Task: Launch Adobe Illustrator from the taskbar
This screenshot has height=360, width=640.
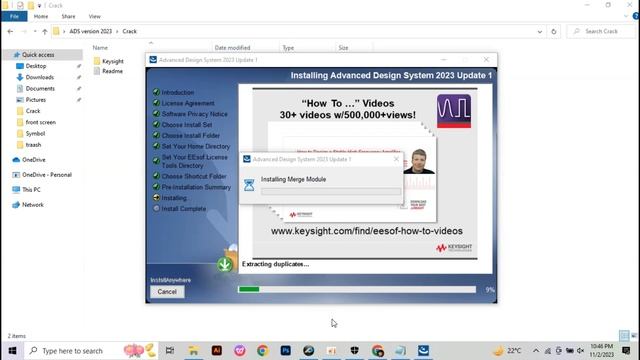Action: [x=217, y=351]
